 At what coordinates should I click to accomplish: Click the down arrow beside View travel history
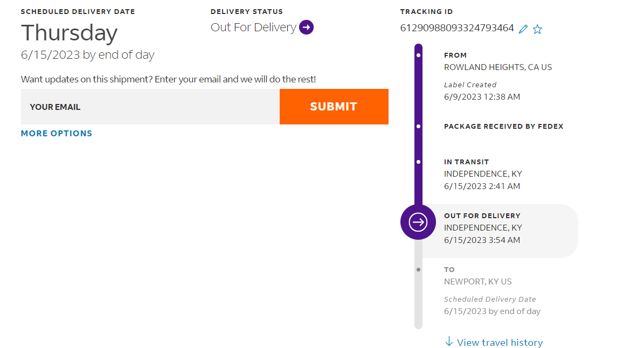click(449, 342)
